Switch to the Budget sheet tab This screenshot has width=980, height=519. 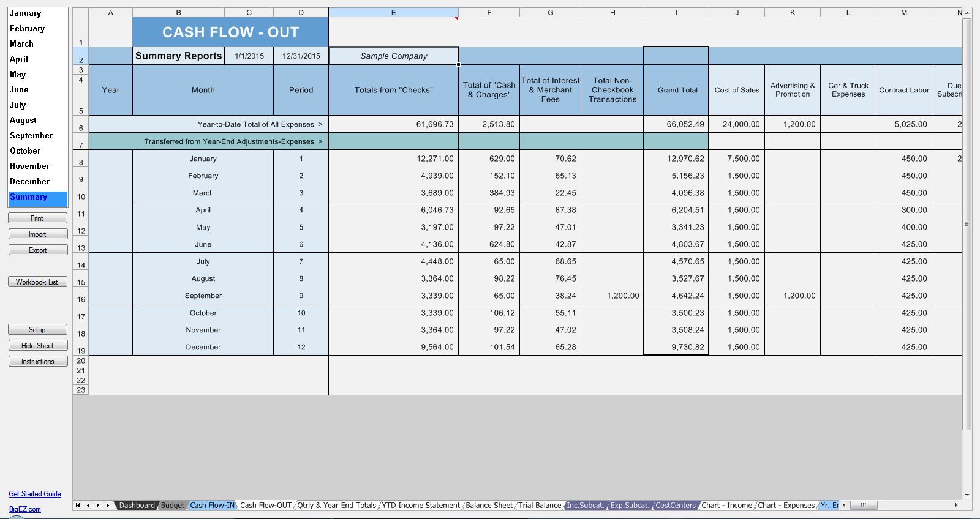click(x=173, y=506)
